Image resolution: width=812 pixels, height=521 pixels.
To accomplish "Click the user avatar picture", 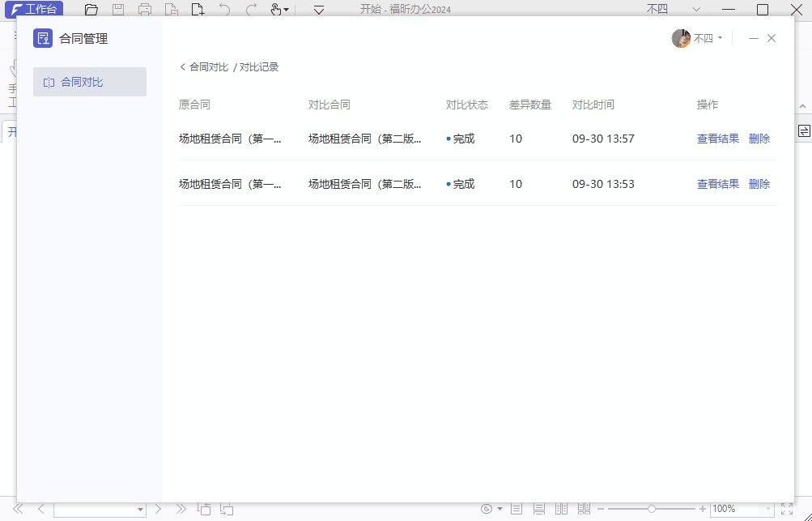I will click(681, 38).
